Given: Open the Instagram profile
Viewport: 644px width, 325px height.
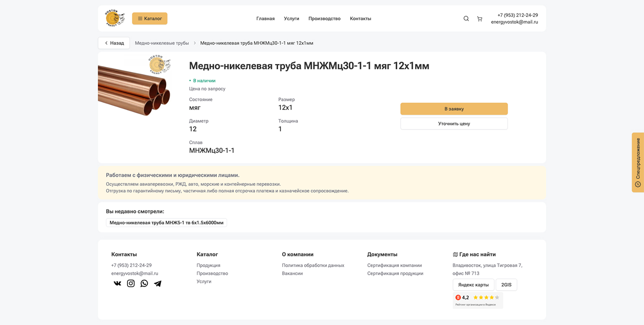Looking at the screenshot, I should [131, 283].
